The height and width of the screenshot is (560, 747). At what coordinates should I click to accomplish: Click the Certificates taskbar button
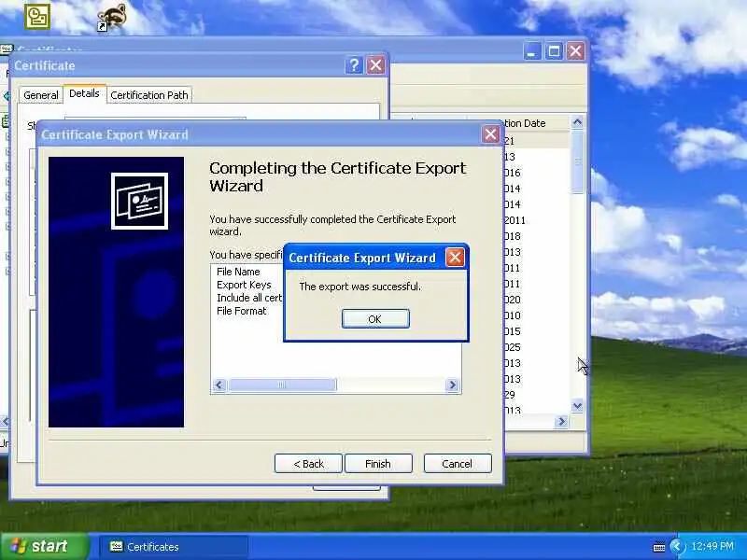pyautogui.click(x=174, y=547)
